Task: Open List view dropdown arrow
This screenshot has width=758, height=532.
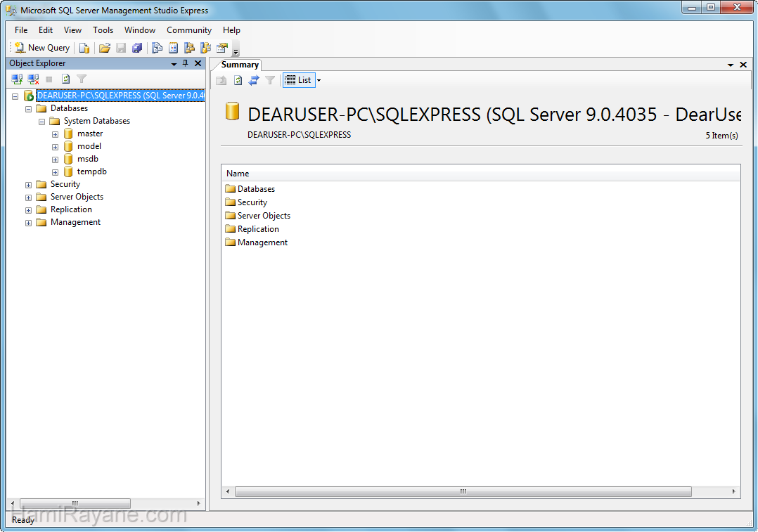Action: coord(319,80)
